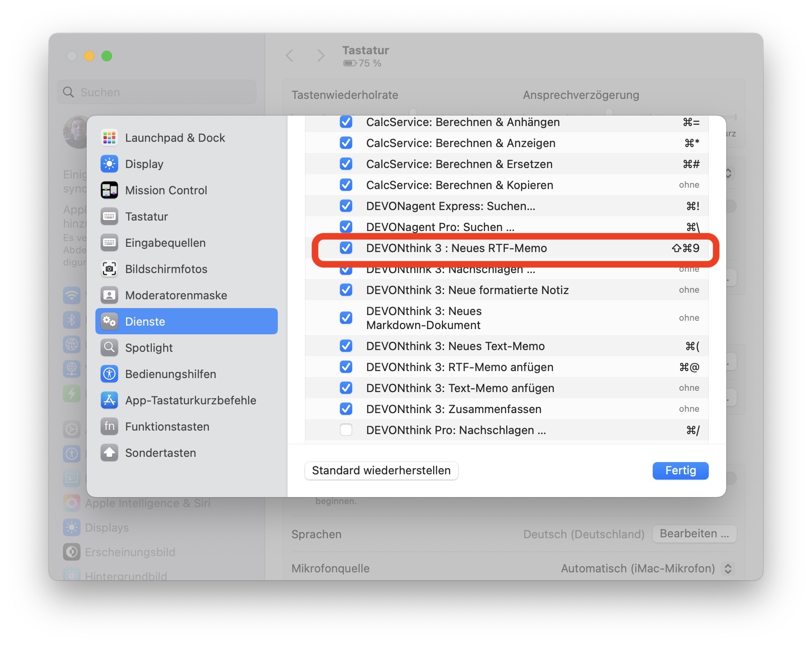
Task: Select the Funktionstasten fn icon
Action: (x=109, y=427)
